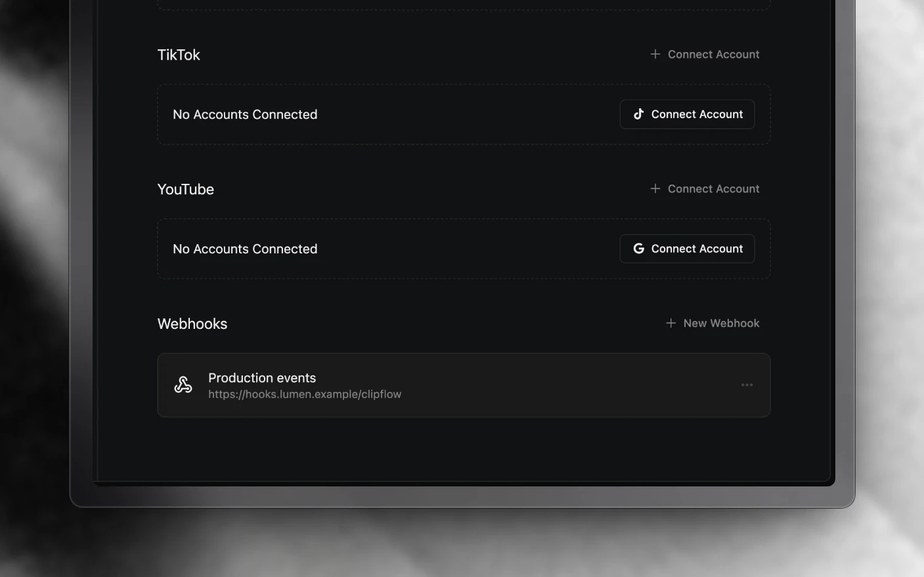Click the Production events webhook title
This screenshot has height=577, width=924.
click(x=262, y=378)
